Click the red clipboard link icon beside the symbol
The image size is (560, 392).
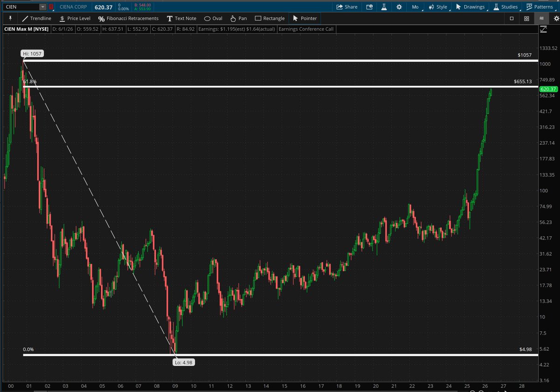pyautogui.click(x=51, y=7)
